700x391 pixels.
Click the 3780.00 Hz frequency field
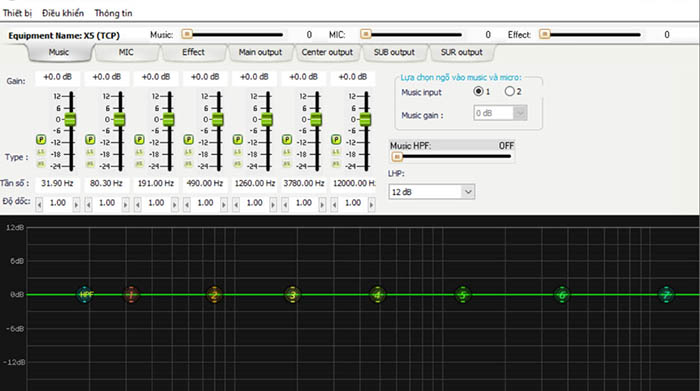(x=304, y=183)
